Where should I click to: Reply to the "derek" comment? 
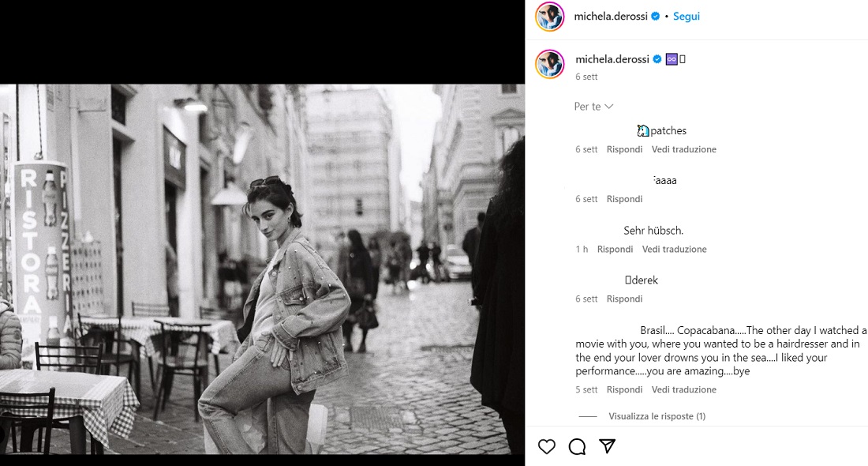click(x=624, y=299)
